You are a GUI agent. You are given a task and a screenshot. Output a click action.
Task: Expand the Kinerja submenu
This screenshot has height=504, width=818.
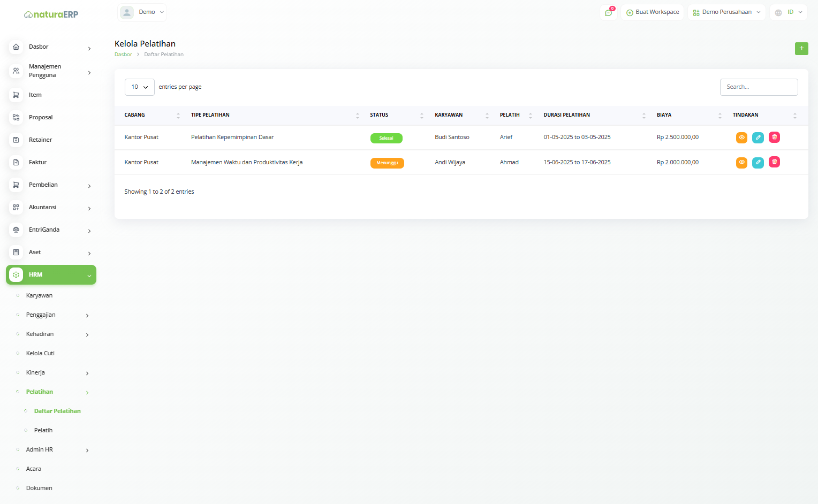87,373
